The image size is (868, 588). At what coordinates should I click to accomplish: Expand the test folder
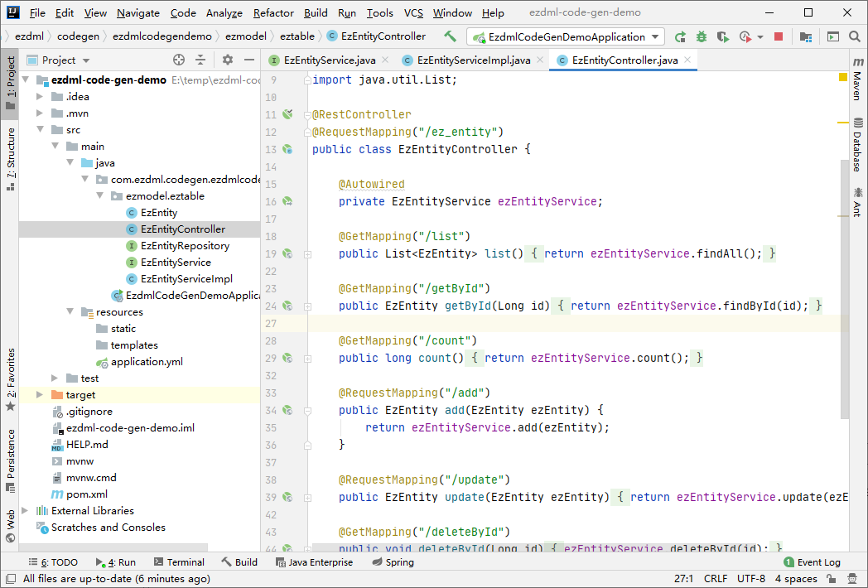click(55, 378)
